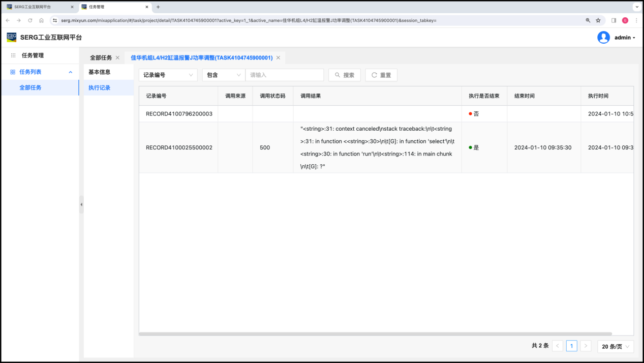644x363 pixels.
Task: Close the 佳华机组L4/H2 task tab
Action: 278,58
